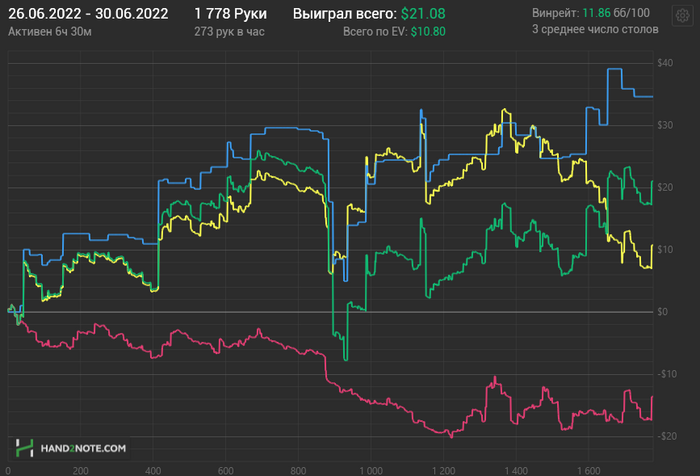Viewport: 700px width, 476px height.
Task: Click the 'Всего по EV:' label
Action: click(375, 32)
